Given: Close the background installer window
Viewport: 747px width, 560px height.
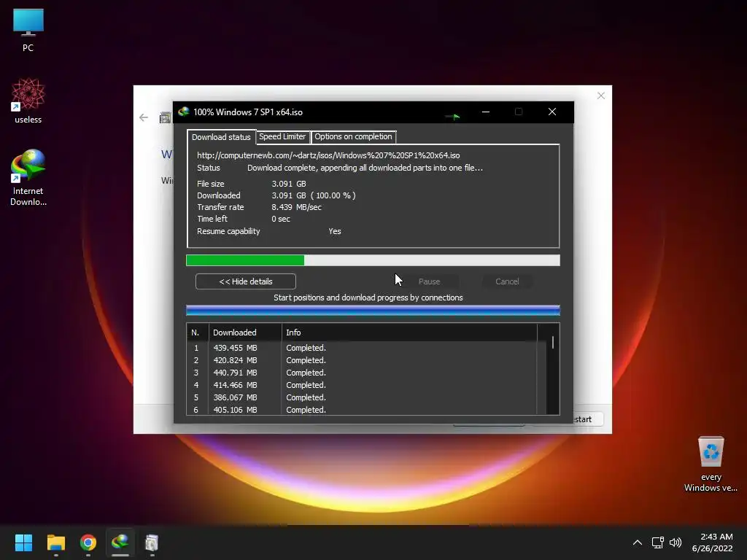Looking at the screenshot, I should (601, 96).
